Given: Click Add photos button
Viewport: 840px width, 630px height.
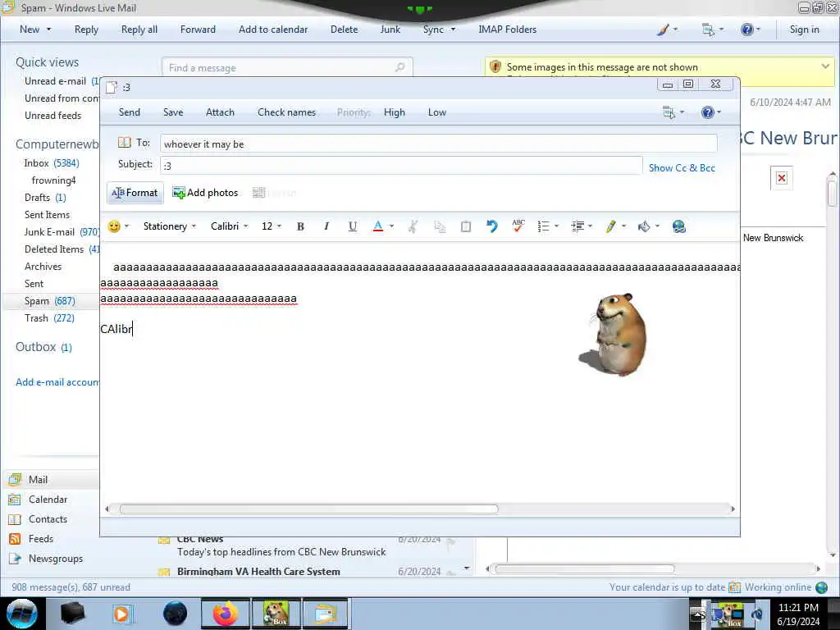Looking at the screenshot, I should 205,193.
